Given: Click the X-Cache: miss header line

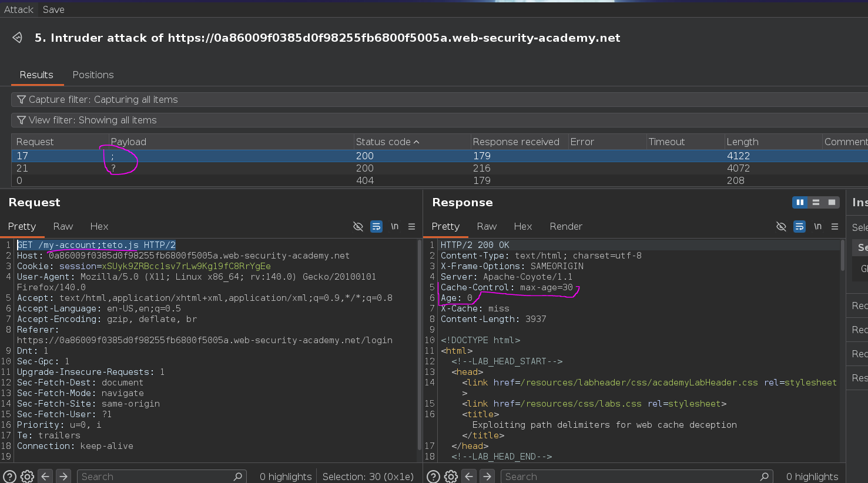Looking at the screenshot, I should tap(475, 308).
